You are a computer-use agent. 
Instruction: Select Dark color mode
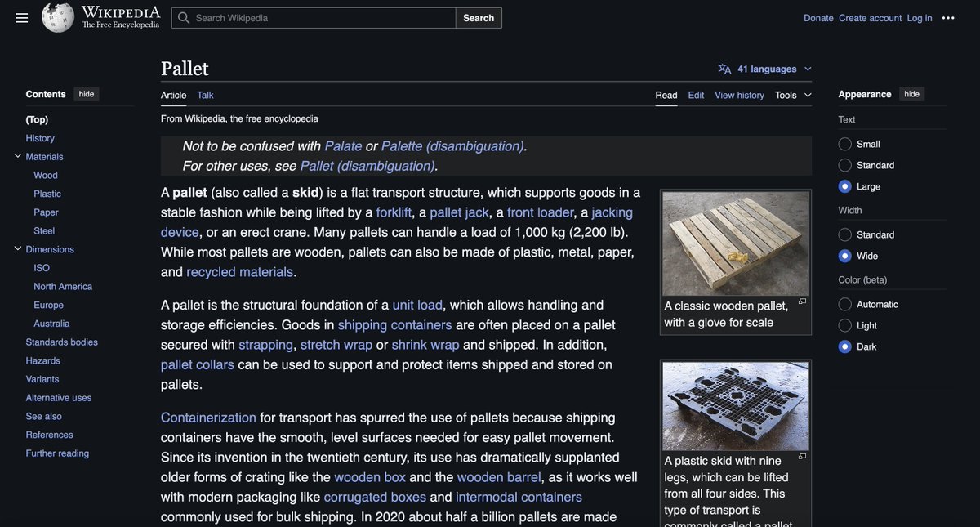coord(845,346)
